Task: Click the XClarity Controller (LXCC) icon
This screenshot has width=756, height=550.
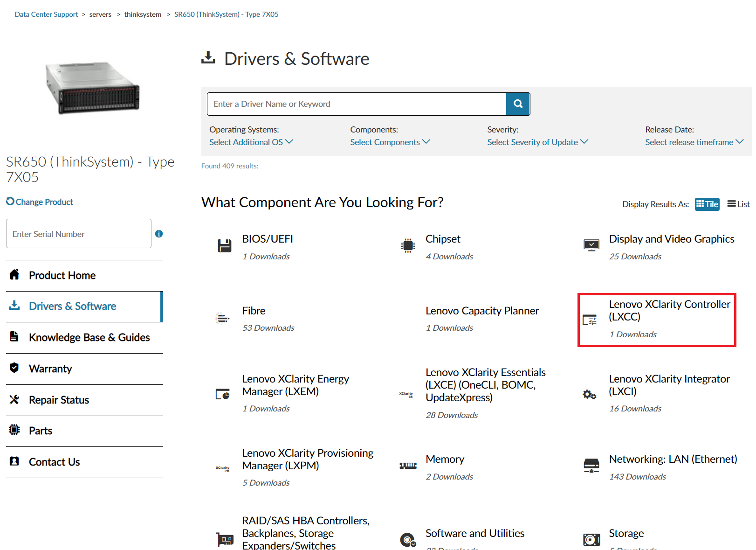Action: (590, 320)
